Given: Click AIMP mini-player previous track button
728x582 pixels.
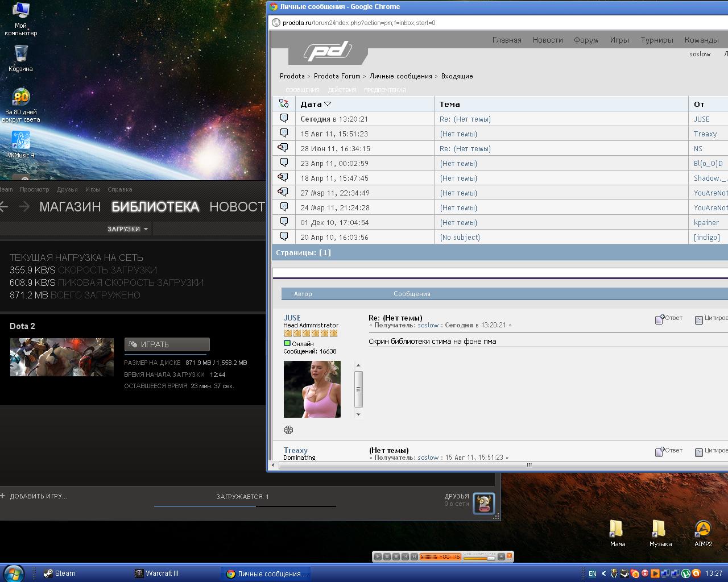Looking at the screenshot, I should click(x=405, y=556).
